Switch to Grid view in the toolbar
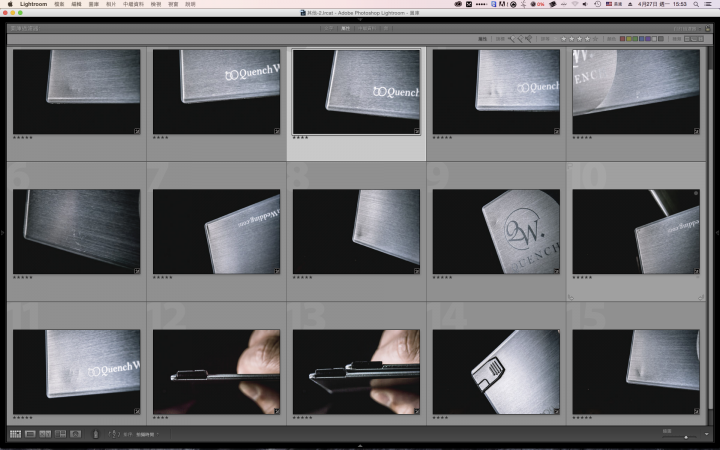The height and width of the screenshot is (450, 720). pos(15,434)
